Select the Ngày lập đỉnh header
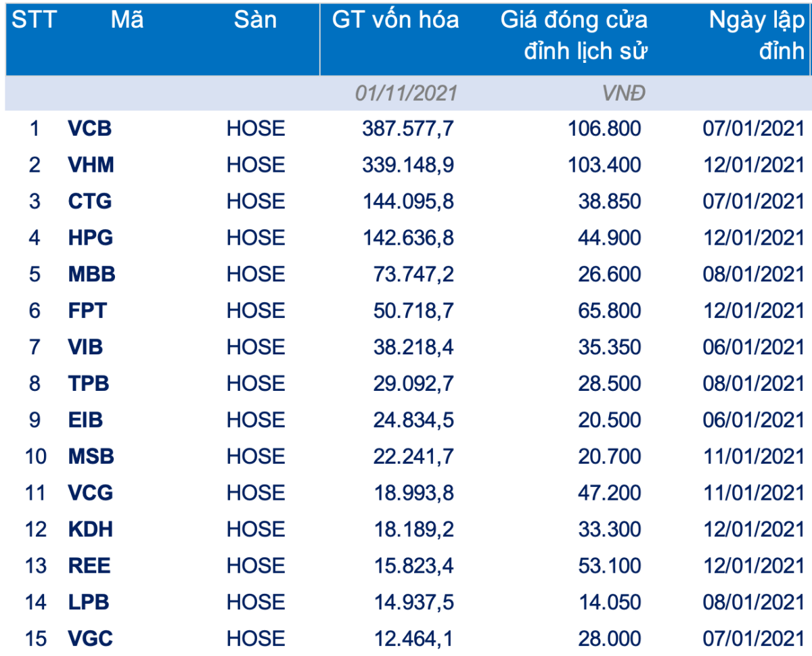 757,35
